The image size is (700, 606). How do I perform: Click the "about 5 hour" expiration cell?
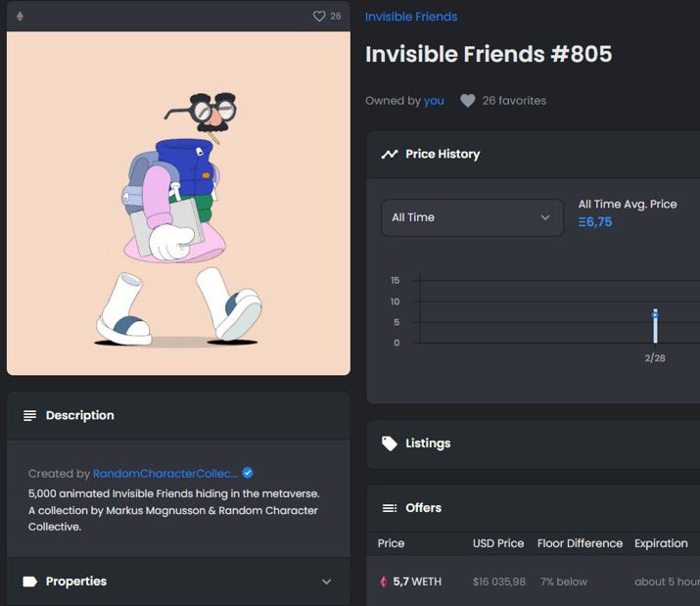668,582
